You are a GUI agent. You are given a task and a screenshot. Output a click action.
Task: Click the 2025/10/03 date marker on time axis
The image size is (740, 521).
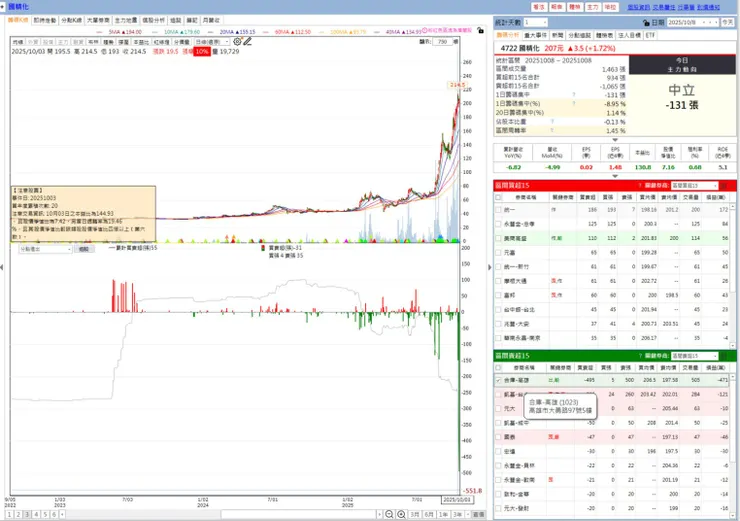click(x=456, y=500)
